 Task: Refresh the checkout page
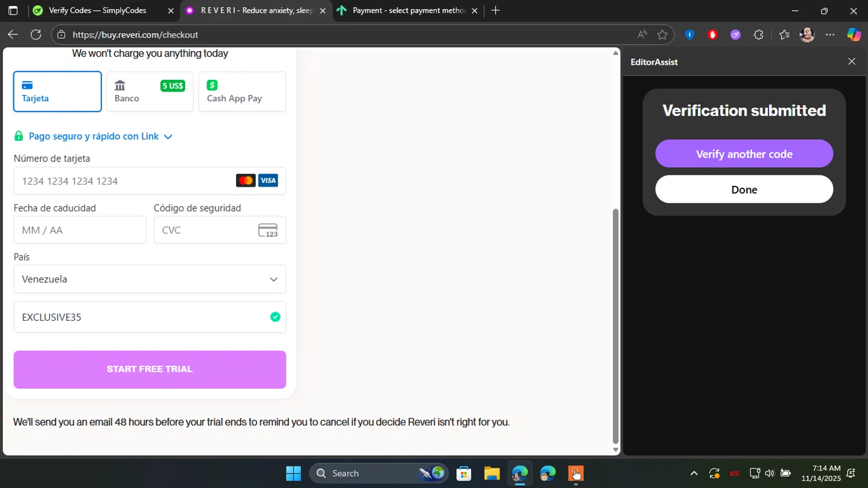36,35
